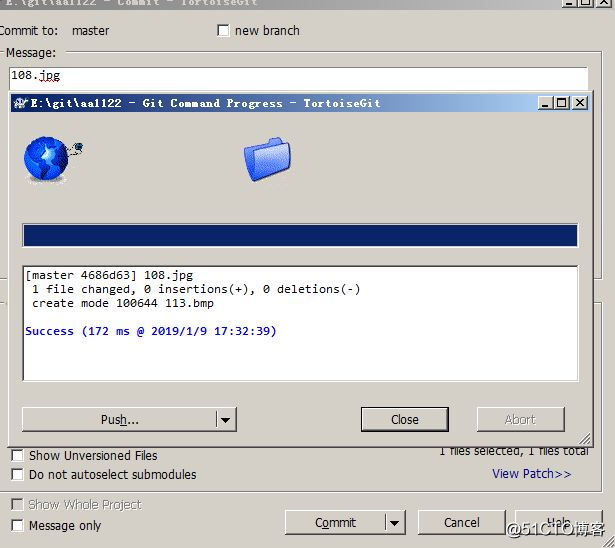The height and width of the screenshot is (548, 615).
Task: Toggle Show Whole Project checkbox
Action: pyautogui.click(x=17, y=504)
